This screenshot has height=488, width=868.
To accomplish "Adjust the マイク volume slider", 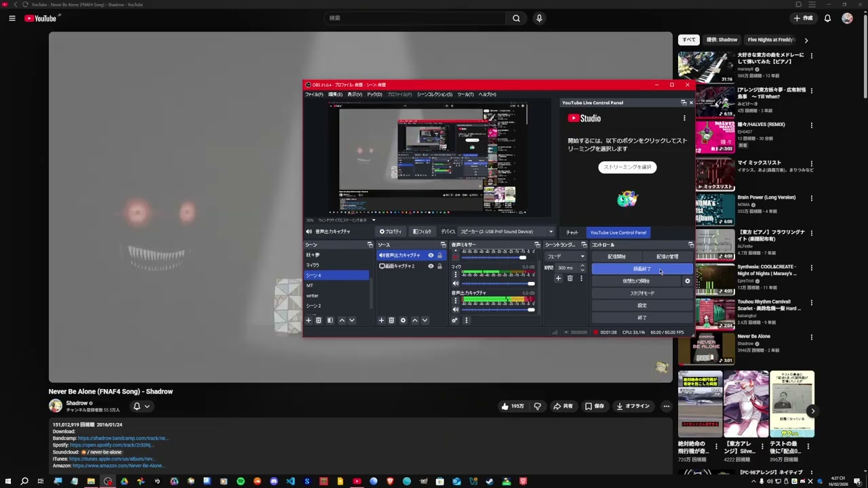I will click(498, 283).
